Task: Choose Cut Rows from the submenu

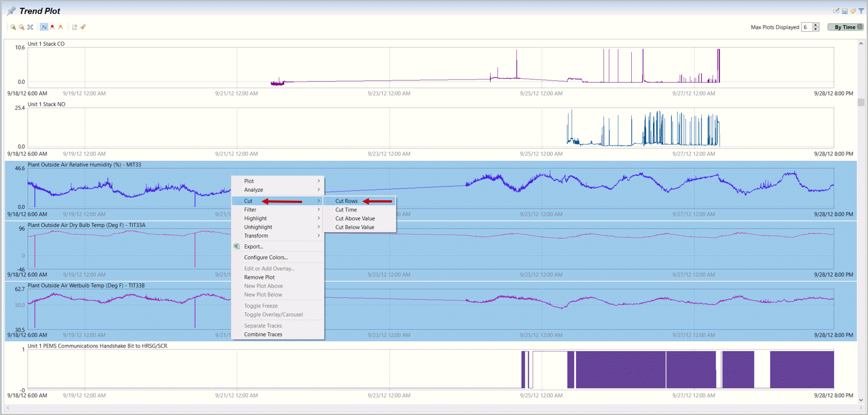Action: (x=347, y=201)
